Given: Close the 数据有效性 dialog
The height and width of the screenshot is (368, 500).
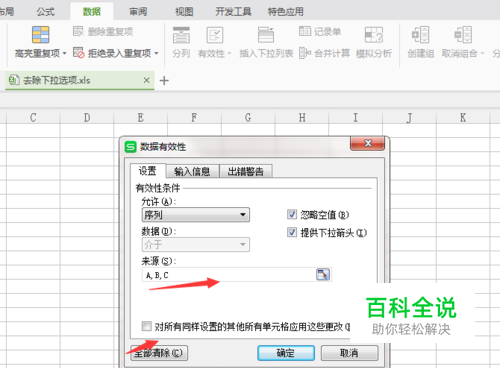Looking at the screenshot, I should pyautogui.click(x=367, y=143).
